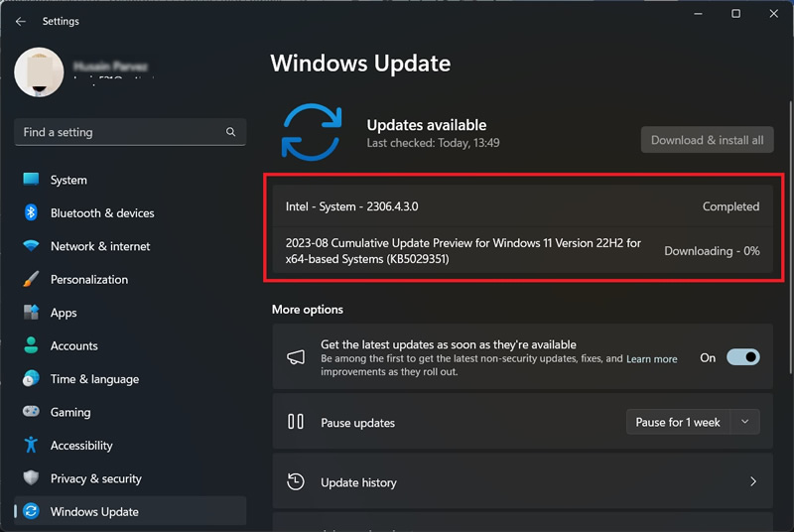Select the Apps grid icon
Viewport: 794px width, 532px height.
pyautogui.click(x=31, y=313)
